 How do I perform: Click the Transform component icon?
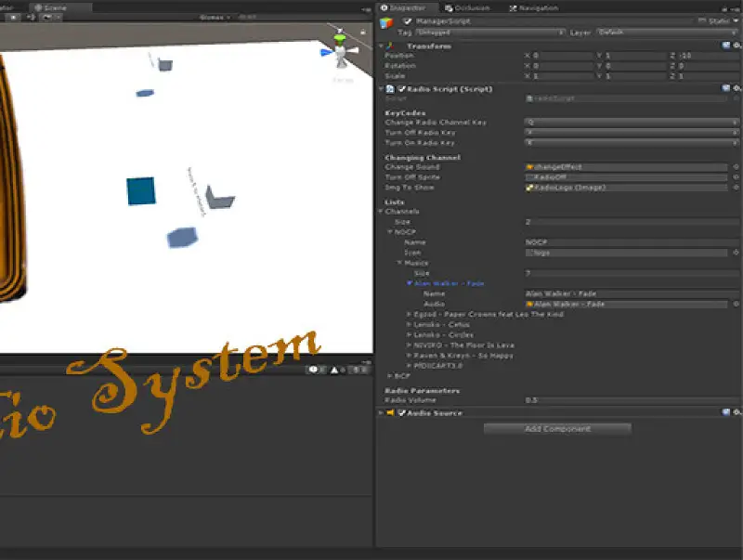point(390,46)
